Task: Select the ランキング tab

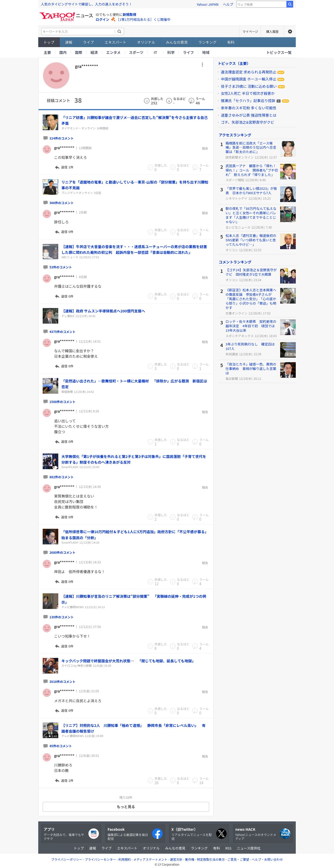Action: click(207, 42)
